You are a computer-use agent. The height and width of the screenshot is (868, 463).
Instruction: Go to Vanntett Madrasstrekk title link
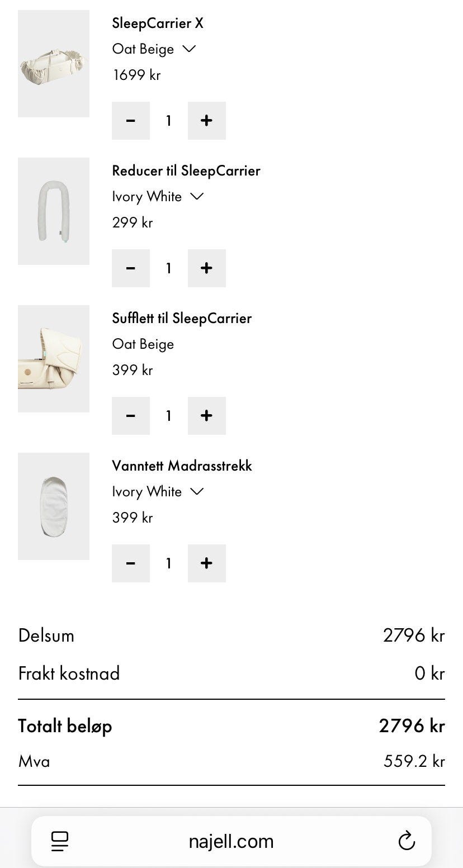182,466
